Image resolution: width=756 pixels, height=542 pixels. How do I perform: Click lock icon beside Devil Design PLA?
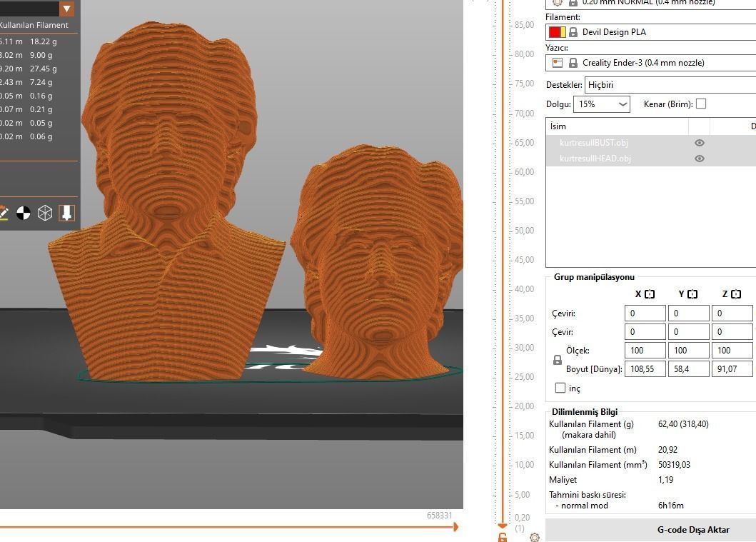point(573,32)
